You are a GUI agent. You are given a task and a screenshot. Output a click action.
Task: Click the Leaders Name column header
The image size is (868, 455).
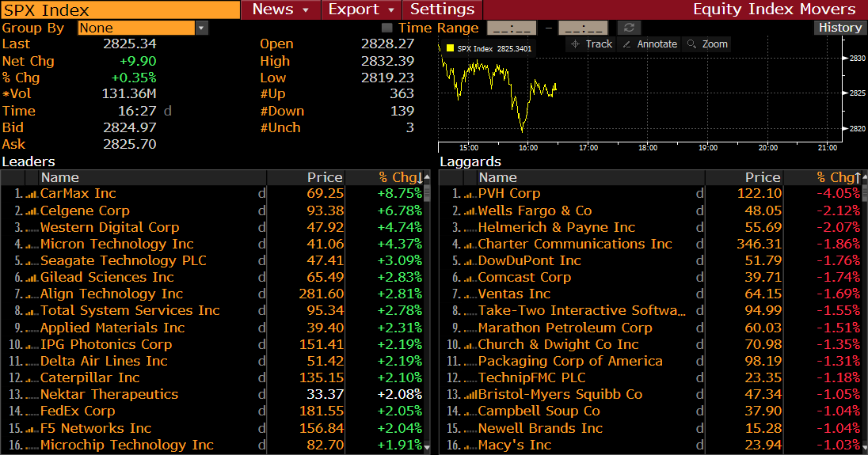click(152, 177)
